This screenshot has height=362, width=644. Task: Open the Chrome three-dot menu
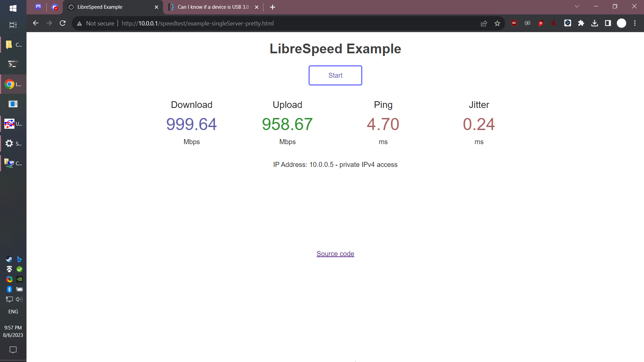click(635, 23)
